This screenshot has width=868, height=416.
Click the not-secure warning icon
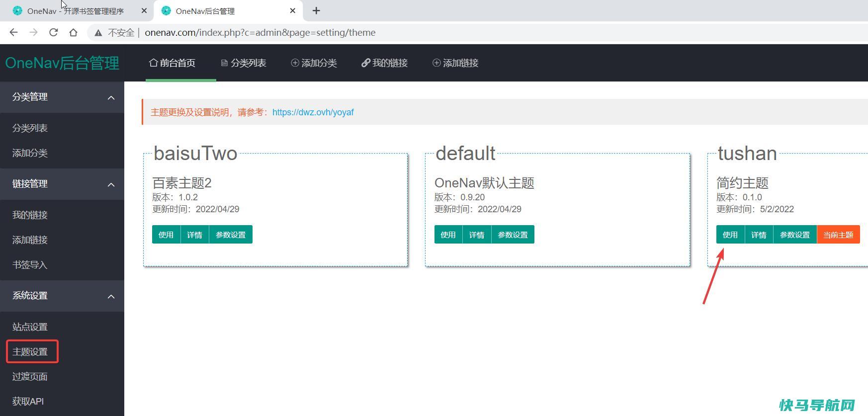[x=98, y=33]
